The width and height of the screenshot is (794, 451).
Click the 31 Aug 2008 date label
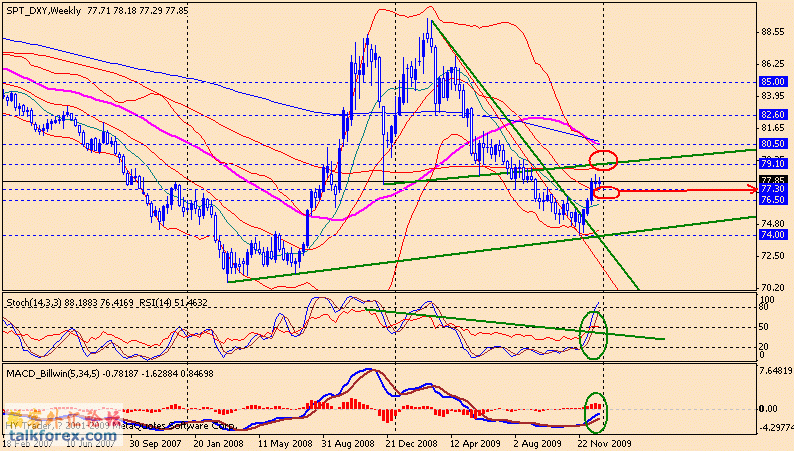348,443
